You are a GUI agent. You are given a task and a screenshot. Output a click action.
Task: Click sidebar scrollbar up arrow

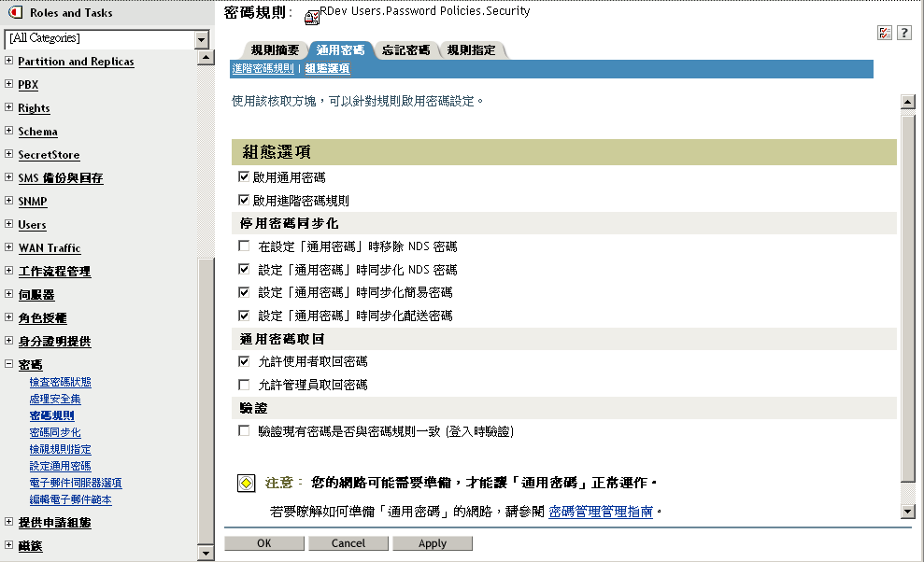point(206,57)
